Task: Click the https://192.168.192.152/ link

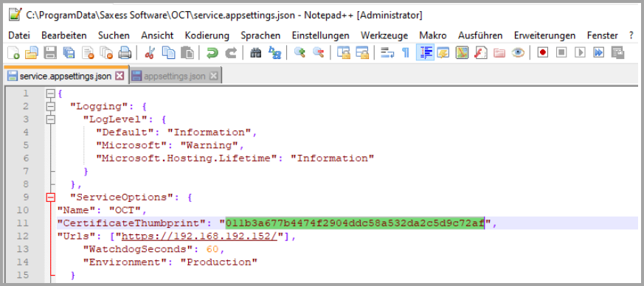Action: coord(201,237)
